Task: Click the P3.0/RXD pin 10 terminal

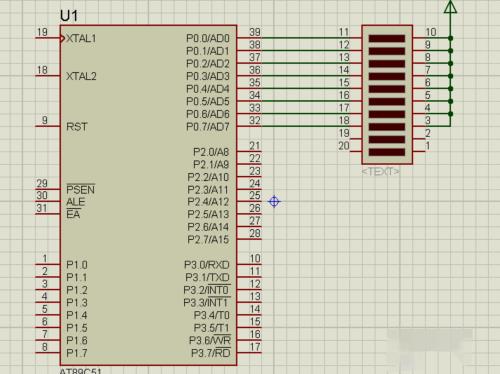Action: pyautogui.click(x=249, y=265)
